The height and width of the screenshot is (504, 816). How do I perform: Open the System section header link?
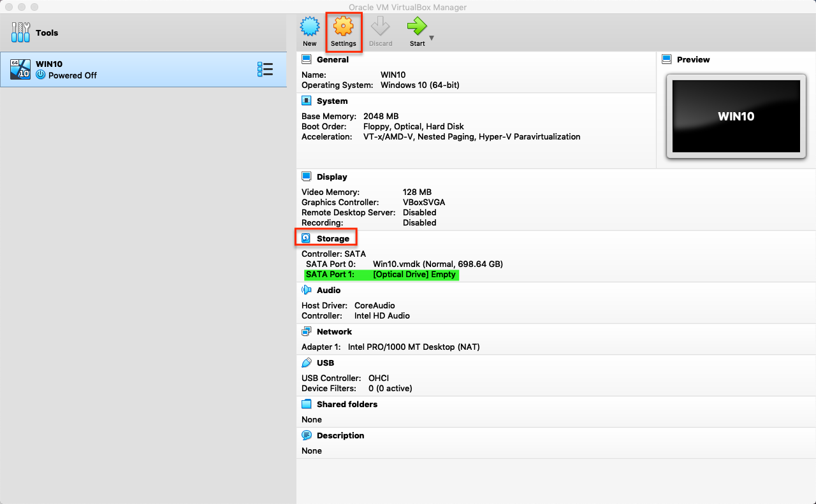coord(332,101)
